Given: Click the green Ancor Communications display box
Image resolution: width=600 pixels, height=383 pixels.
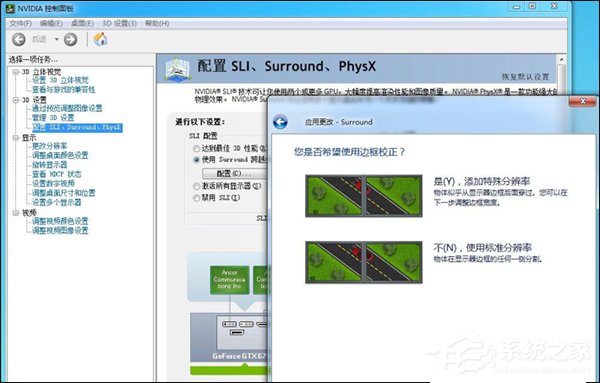Looking at the screenshot, I should (x=230, y=280).
